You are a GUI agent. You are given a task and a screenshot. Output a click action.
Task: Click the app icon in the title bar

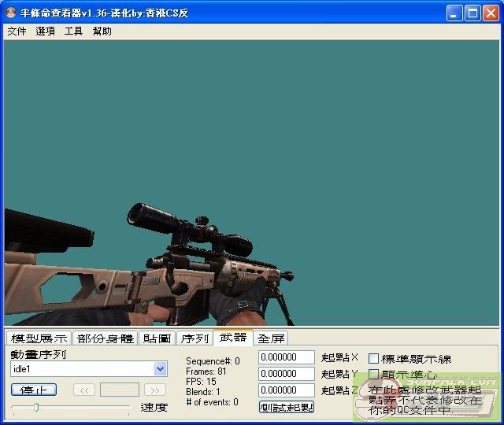(x=10, y=13)
